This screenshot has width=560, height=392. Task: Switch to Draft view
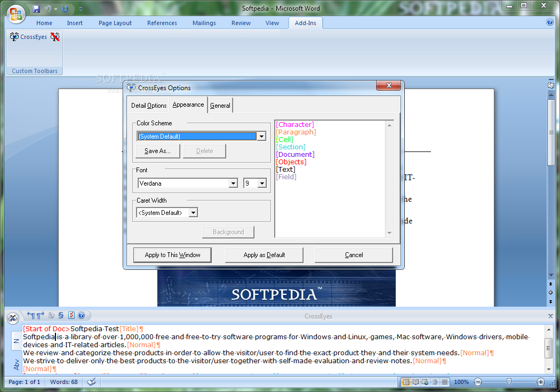(x=445, y=382)
